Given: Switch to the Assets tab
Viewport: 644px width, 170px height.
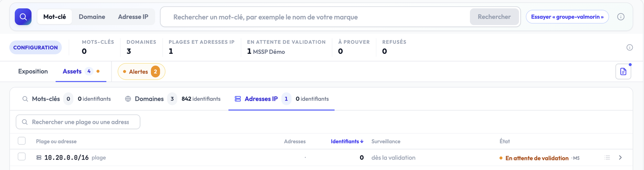Looking at the screenshot, I should tap(81, 72).
